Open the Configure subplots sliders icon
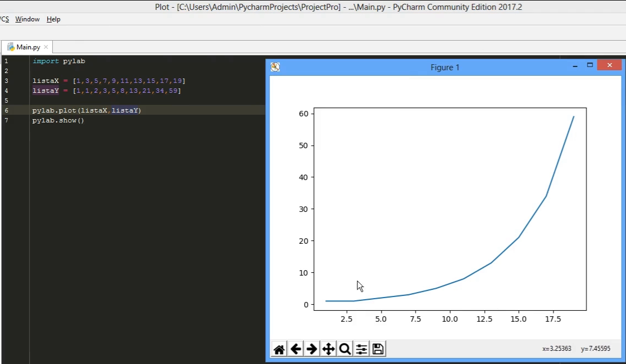This screenshot has height=364, width=626. pos(361,349)
